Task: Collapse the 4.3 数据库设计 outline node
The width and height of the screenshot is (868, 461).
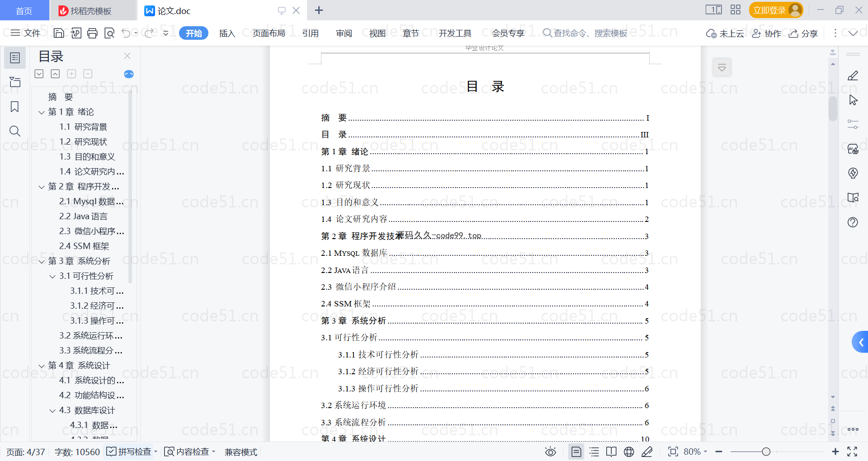Action: pyautogui.click(x=52, y=410)
